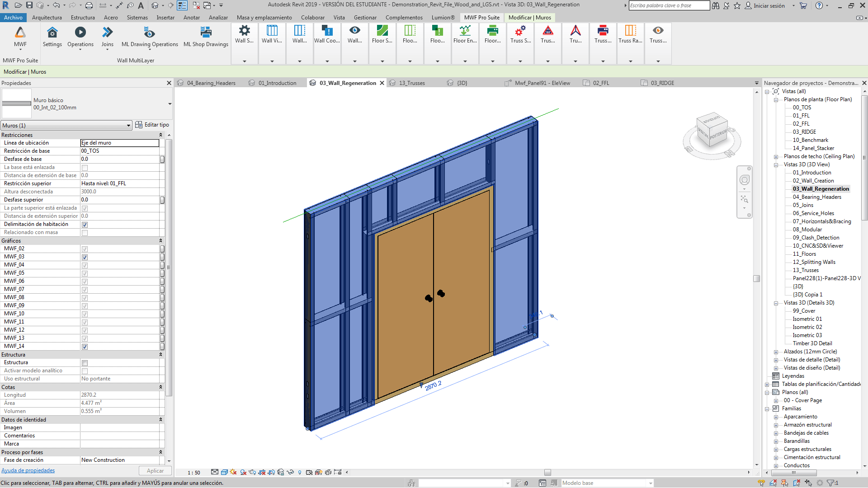Open the Estructura ribbon tab

pyautogui.click(x=83, y=18)
